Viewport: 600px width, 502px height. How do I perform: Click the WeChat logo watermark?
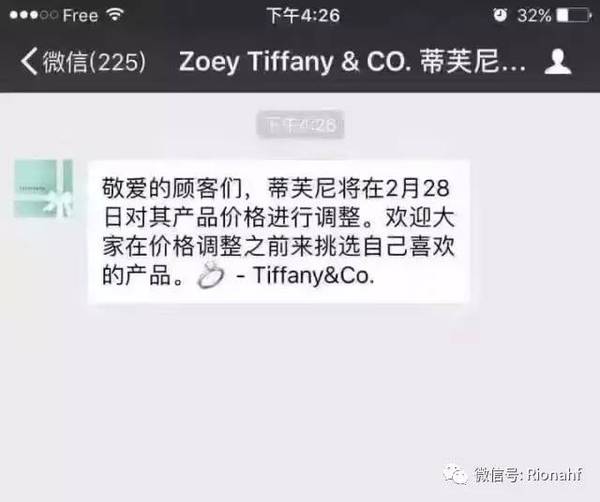(x=455, y=475)
